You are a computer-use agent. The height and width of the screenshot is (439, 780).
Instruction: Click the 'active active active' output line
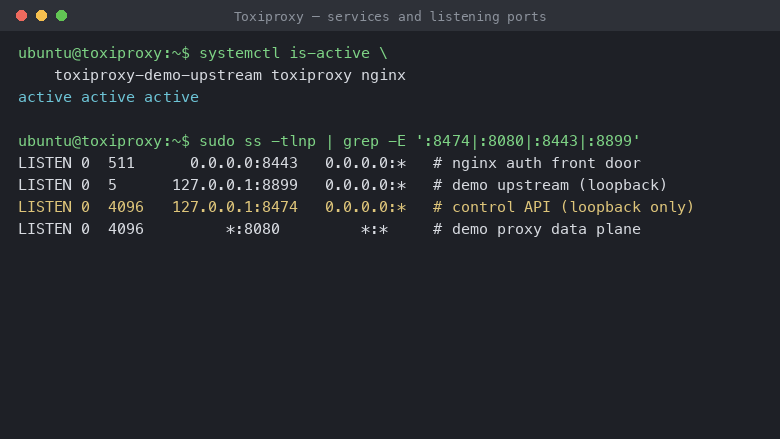tap(108, 97)
